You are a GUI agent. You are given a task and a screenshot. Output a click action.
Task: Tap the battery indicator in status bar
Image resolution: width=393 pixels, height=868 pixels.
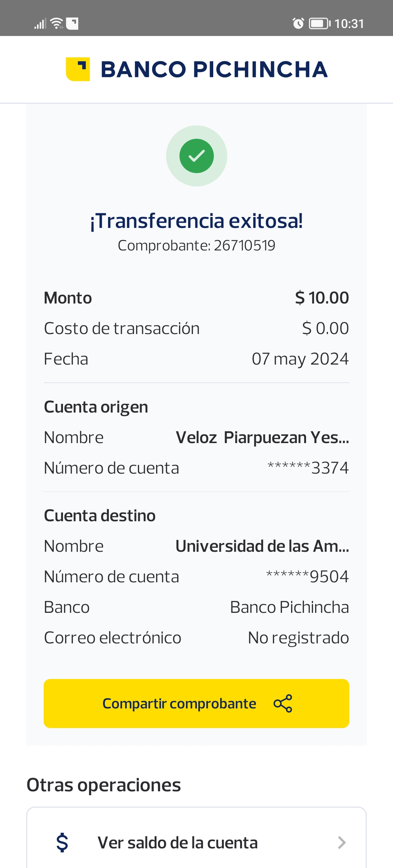click(x=319, y=24)
